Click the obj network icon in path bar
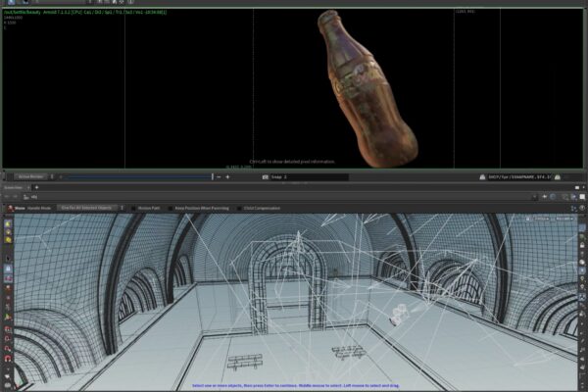 click(x=25, y=197)
